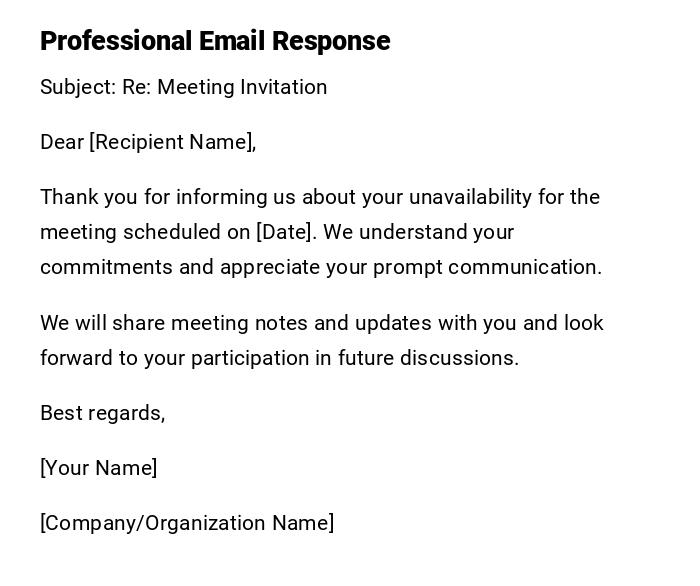Screen dimensions: 700x586
Task: Click the word "Dear" in the greeting
Action: pyautogui.click(x=62, y=142)
